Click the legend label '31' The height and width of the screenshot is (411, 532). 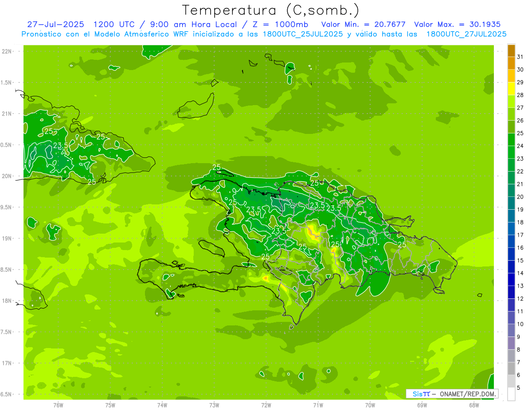click(520, 57)
